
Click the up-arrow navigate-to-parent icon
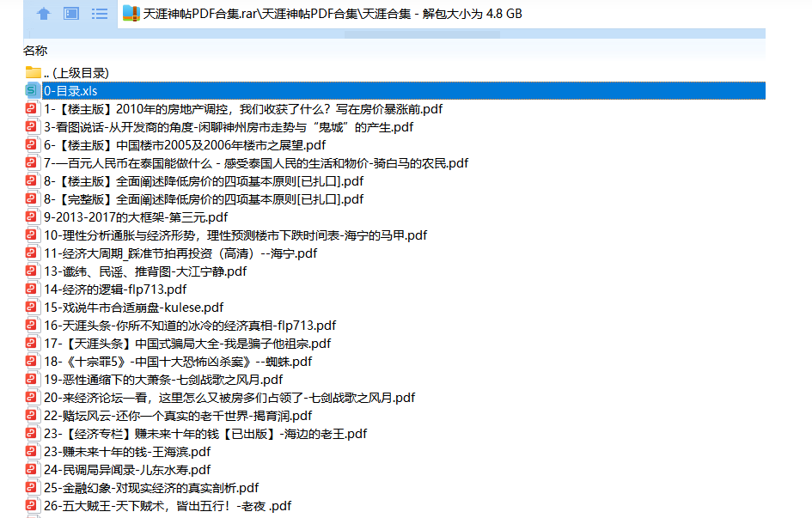pyautogui.click(x=43, y=14)
